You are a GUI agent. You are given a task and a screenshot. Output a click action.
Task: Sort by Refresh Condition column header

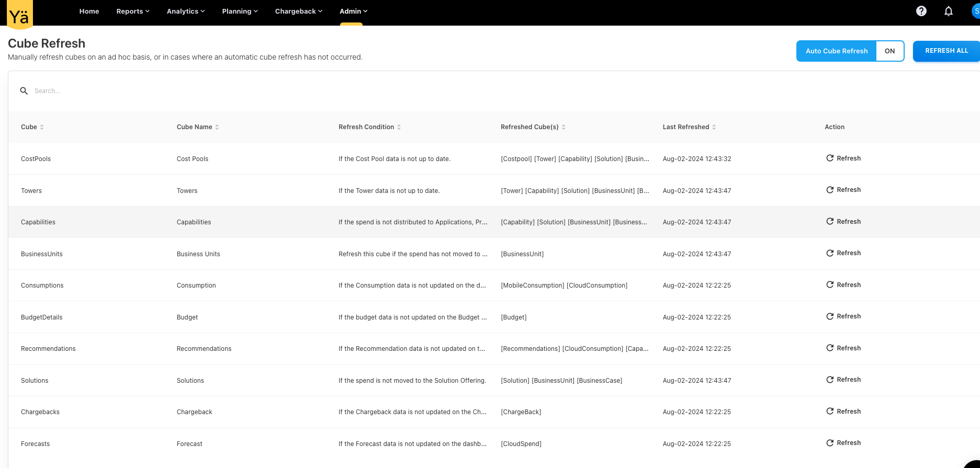[x=366, y=127]
